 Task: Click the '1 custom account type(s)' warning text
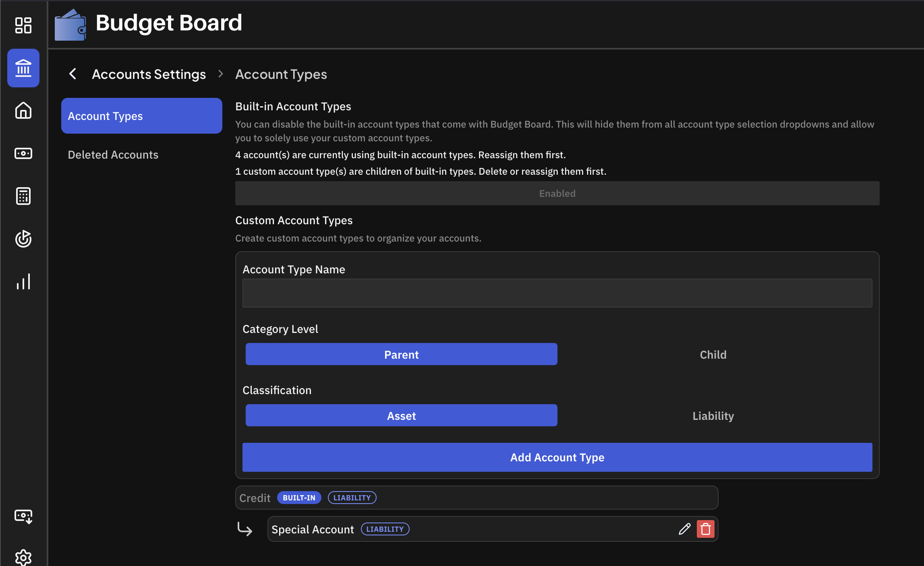pyautogui.click(x=421, y=171)
